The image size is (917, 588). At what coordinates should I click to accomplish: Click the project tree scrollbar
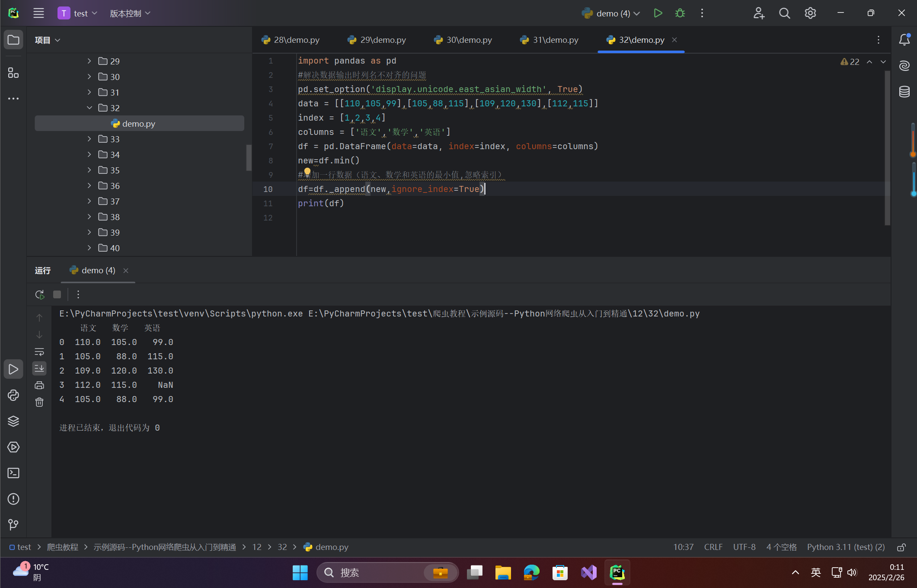pos(249,157)
